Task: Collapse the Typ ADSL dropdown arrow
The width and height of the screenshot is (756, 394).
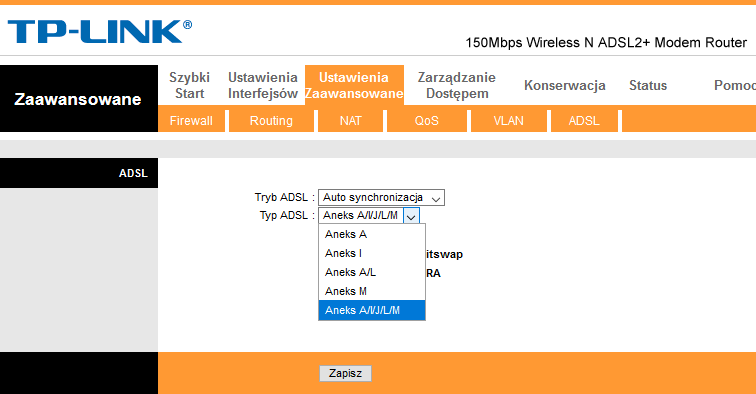Action: [411, 216]
